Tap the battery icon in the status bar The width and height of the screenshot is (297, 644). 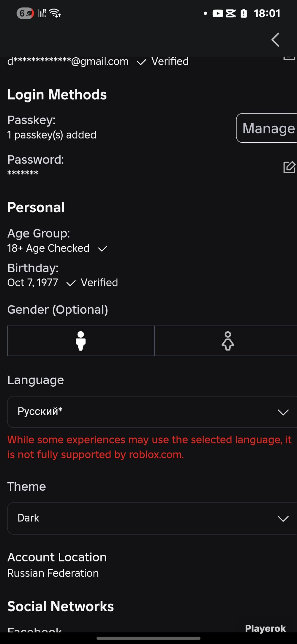(244, 13)
